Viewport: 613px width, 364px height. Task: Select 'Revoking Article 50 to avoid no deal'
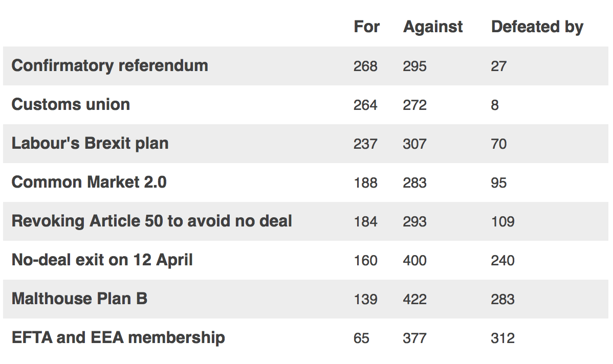point(151,221)
